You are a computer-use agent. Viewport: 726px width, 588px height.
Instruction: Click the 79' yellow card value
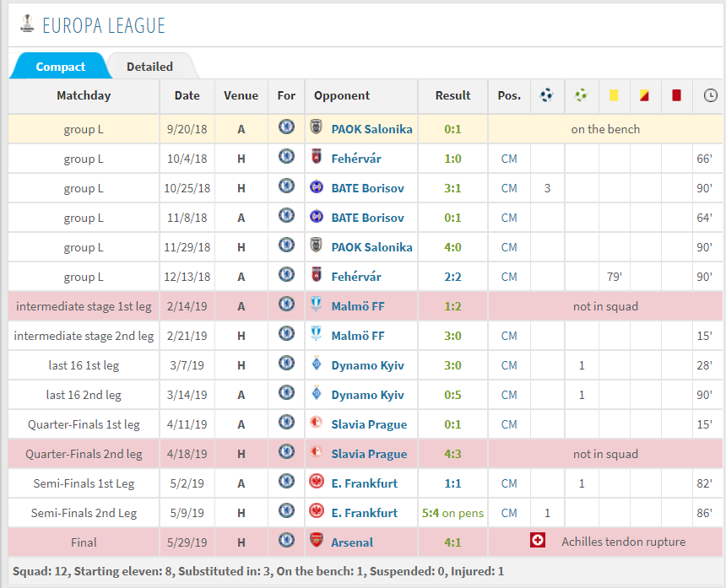tap(615, 277)
